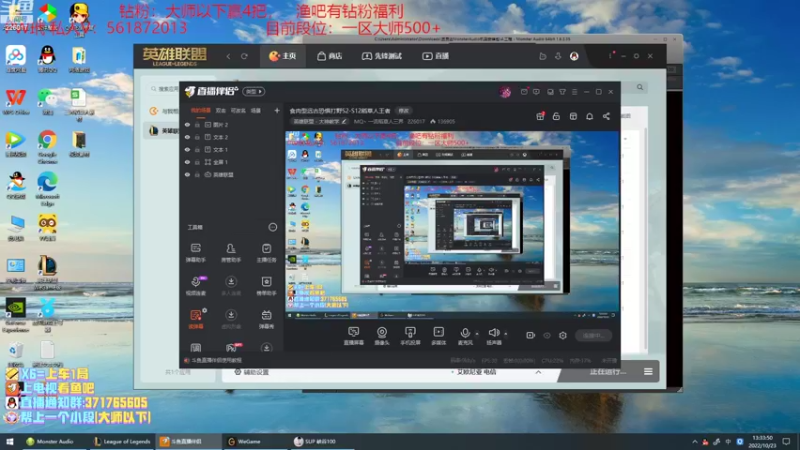Open the 视频连麦 tool
800x450 pixels.
[x=196, y=286]
